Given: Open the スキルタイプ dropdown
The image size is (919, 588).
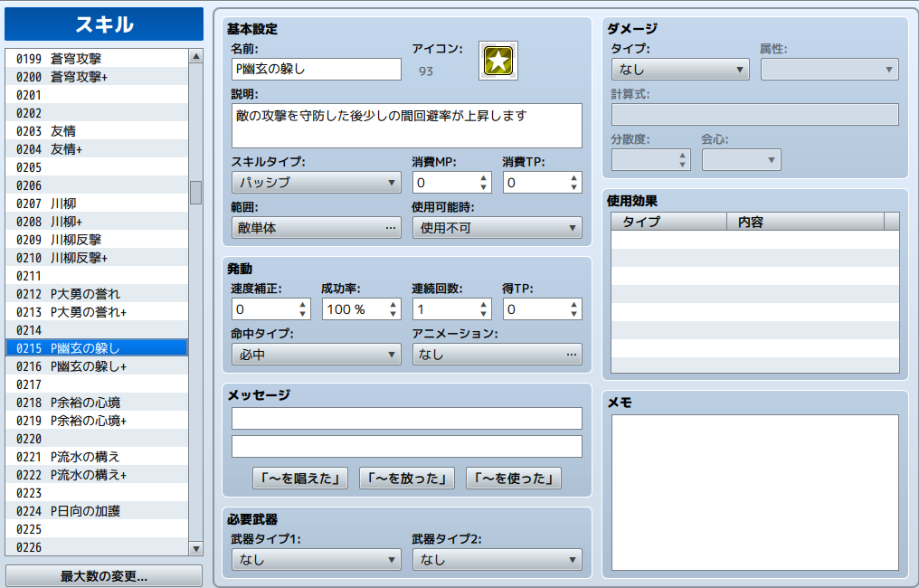Looking at the screenshot, I should (316, 183).
